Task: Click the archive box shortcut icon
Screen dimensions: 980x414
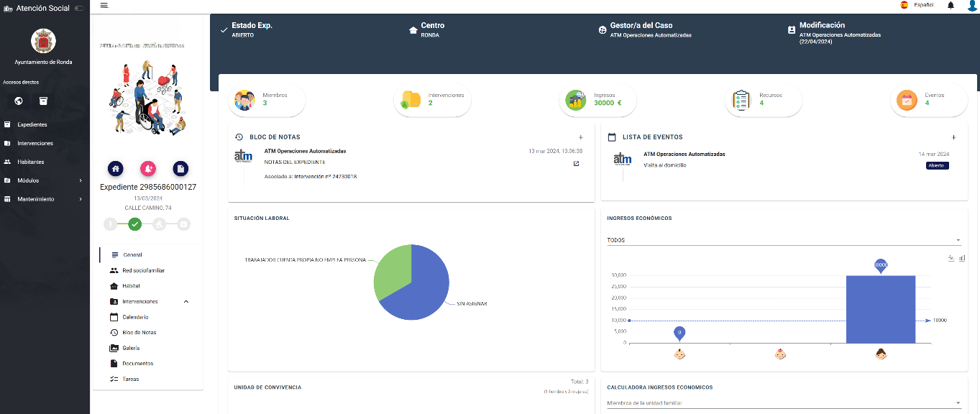Action: click(x=43, y=101)
